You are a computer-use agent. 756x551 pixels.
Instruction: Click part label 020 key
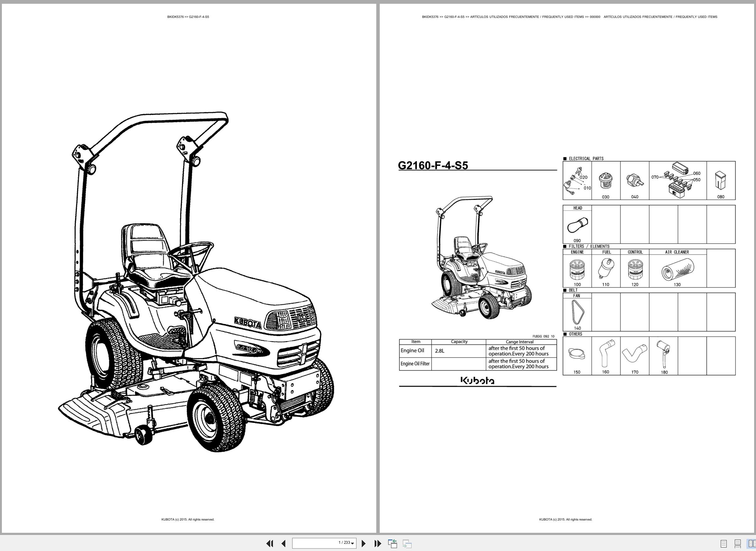pyautogui.click(x=583, y=177)
